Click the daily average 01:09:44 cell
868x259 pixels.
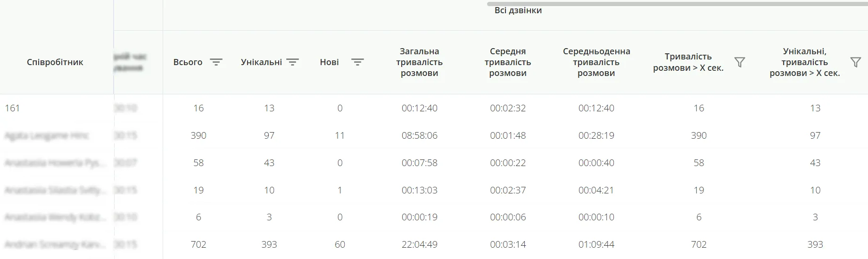point(596,244)
